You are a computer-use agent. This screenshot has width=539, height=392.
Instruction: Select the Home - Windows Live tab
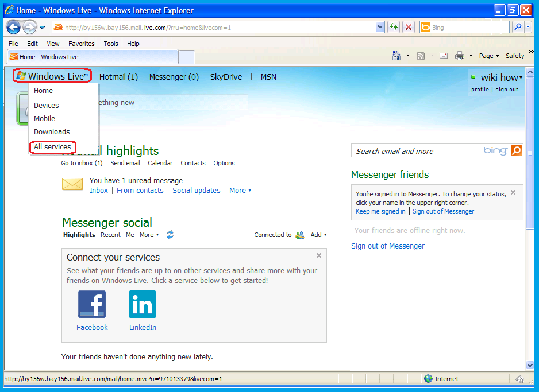[x=93, y=57]
